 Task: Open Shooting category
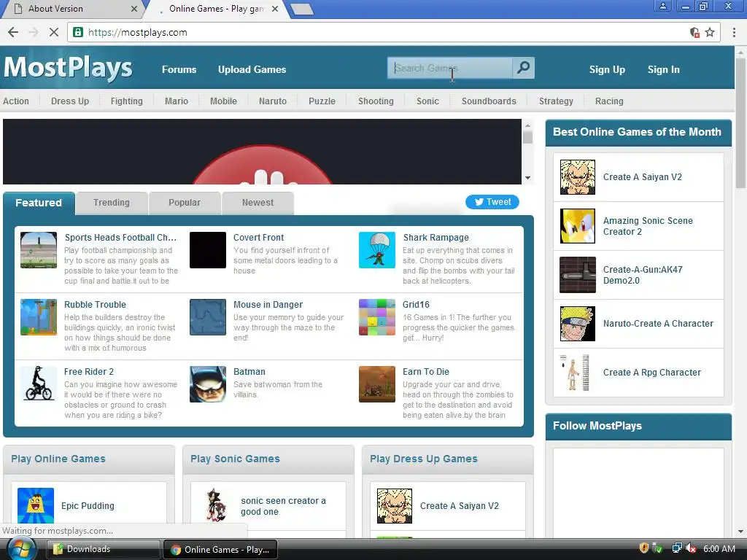pos(376,101)
